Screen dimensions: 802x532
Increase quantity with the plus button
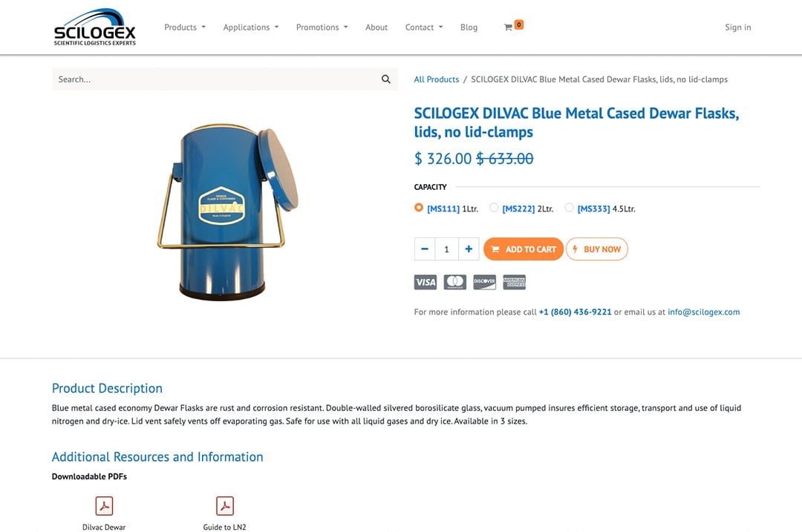pyautogui.click(x=469, y=249)
